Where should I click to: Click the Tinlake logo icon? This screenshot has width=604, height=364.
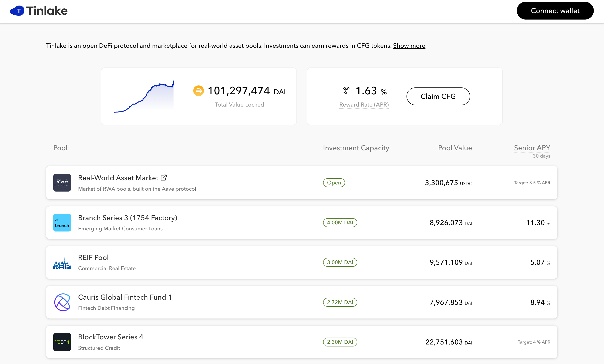tap(17, 11)
